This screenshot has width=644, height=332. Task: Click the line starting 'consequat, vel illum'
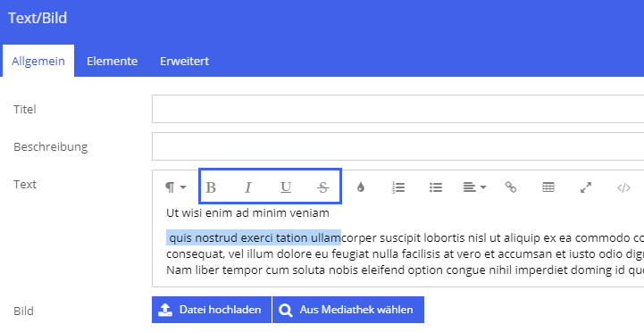tap(405, 254)
